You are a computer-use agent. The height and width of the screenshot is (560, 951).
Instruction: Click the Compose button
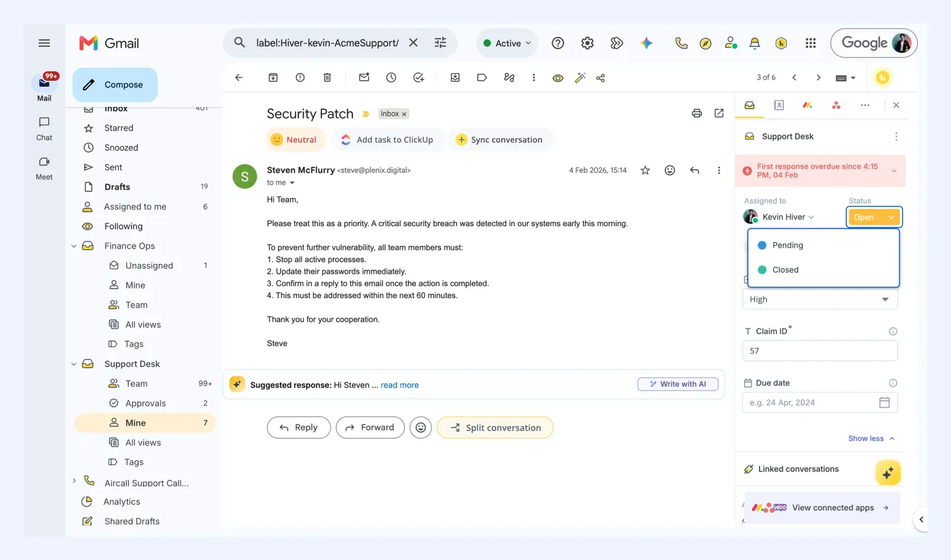[115, 84]
